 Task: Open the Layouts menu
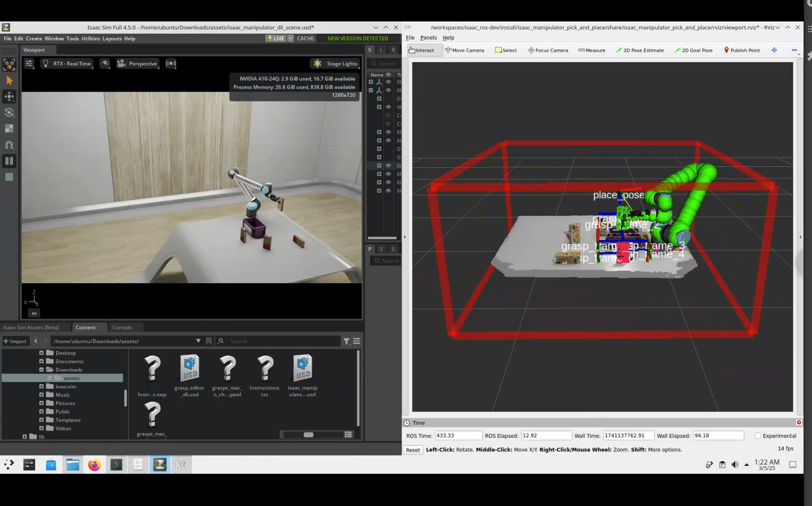click(112, 39)
